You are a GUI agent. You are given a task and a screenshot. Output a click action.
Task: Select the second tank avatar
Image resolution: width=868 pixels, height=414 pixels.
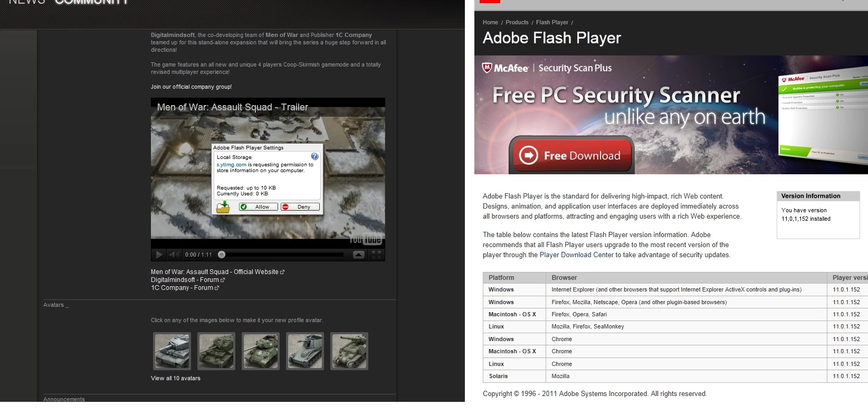pos(216,351)
